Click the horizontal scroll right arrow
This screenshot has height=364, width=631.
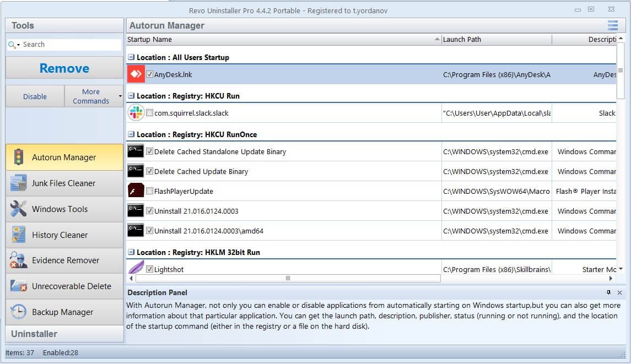coord(611,278)
